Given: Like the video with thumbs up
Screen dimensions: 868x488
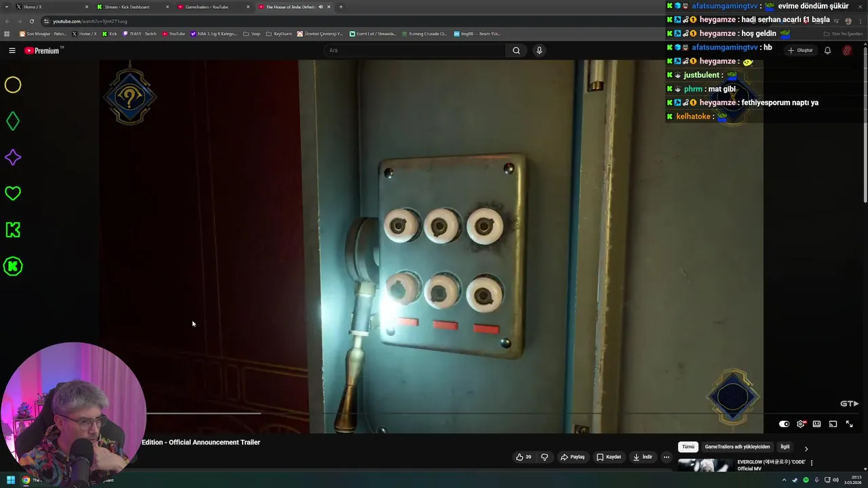Looking at the screenshot, I should pos(524,457).
